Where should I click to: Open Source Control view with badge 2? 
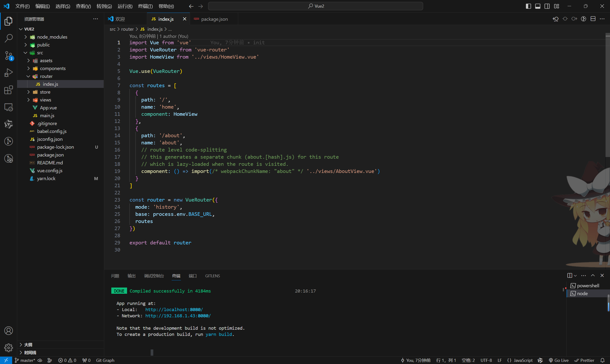pos(9,56)
